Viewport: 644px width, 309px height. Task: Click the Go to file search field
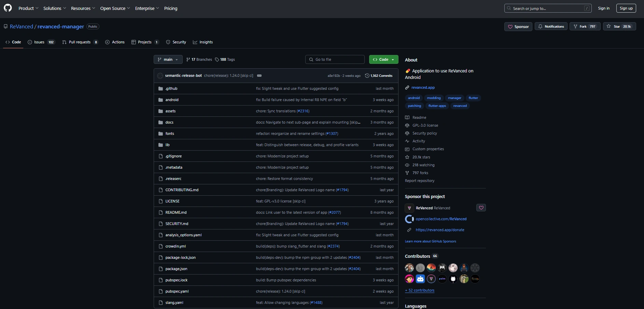pos(335,59)
